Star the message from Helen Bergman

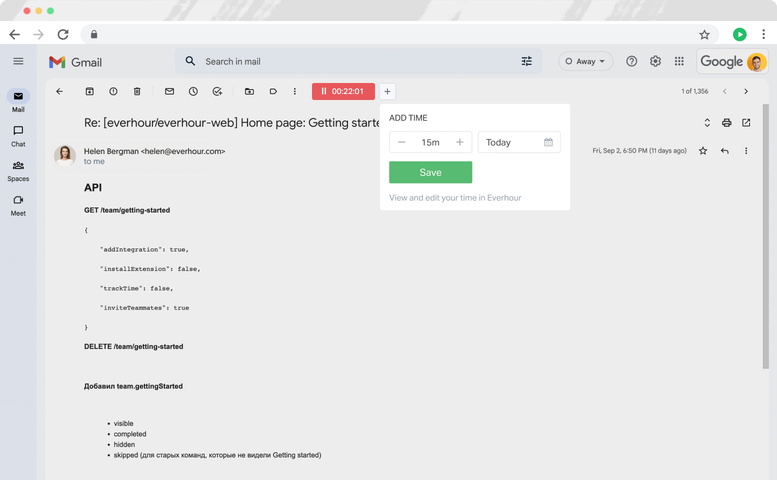[703, 151]
